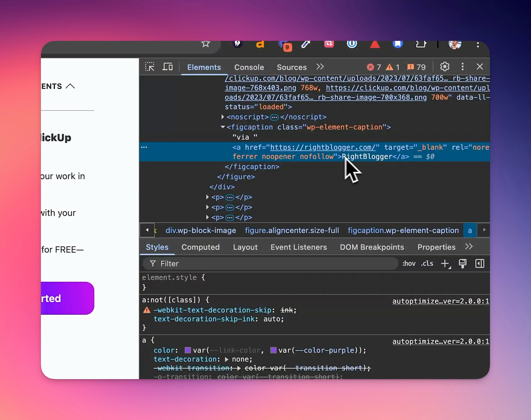Open the browser extensions puzzle icon
The width and height of the screenshot is (531, 420).
pos(421,44)
